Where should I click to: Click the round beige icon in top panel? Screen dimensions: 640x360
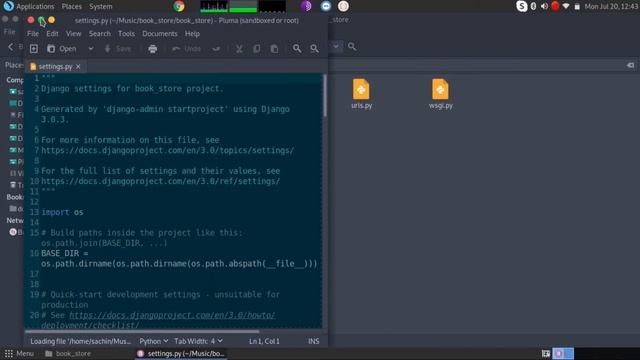point(343,6)
